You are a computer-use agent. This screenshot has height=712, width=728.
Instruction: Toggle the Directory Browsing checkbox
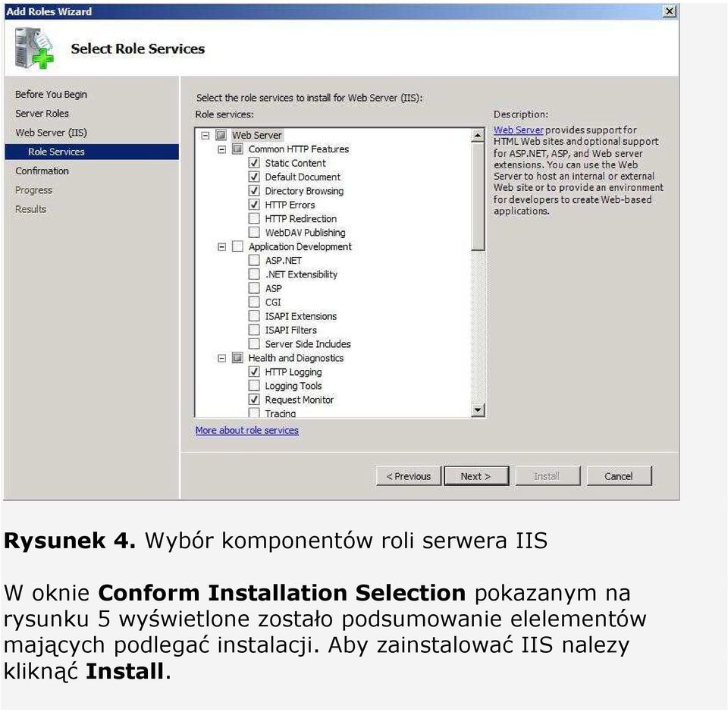click(x=254, y=191)
